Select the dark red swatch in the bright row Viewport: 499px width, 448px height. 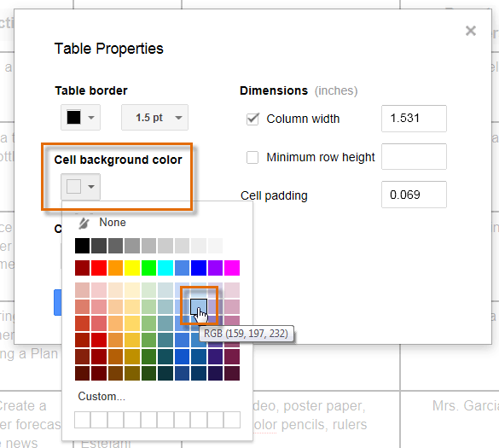point(83,268)
